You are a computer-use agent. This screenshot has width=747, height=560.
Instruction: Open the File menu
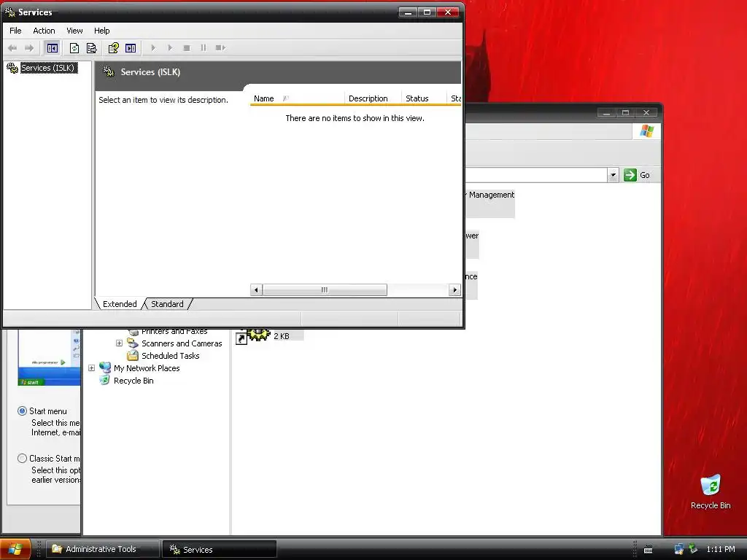click(x=16, y=31)
